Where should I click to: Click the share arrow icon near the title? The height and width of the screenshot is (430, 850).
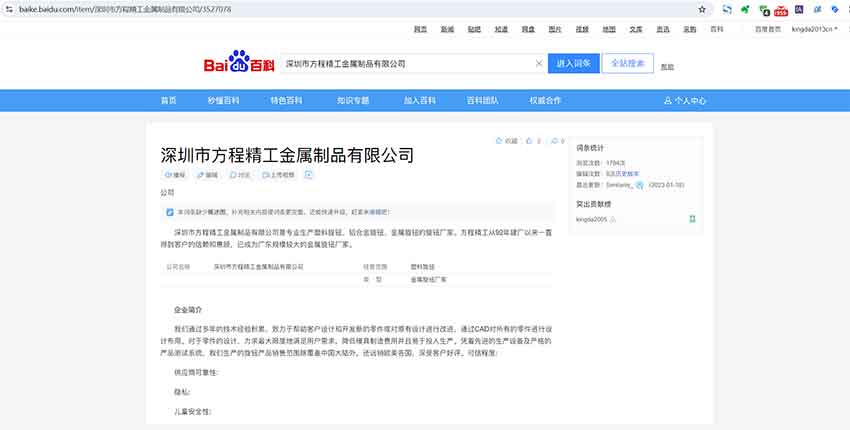[x=554, y=141]
